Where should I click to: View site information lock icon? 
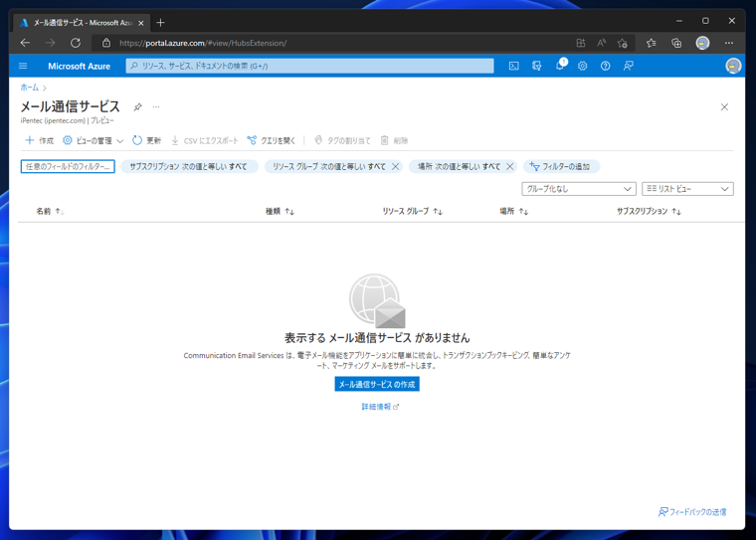click(106, 43)
